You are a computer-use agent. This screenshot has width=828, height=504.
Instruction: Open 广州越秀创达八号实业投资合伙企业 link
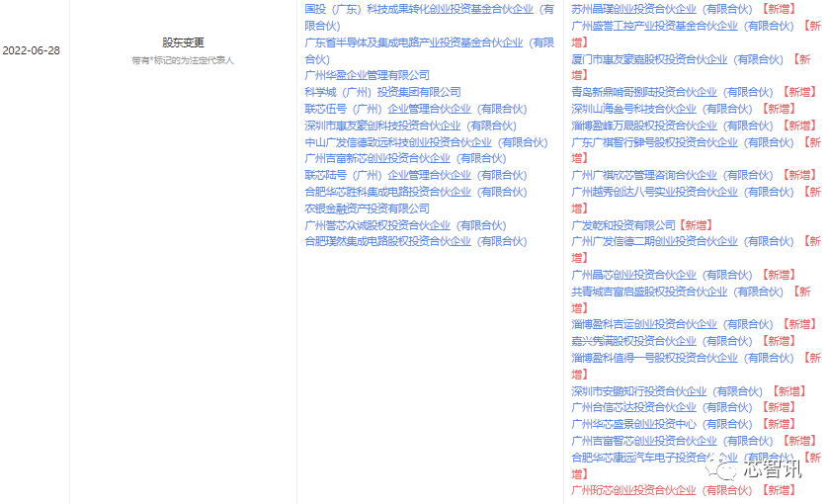click(x=682, y=193)
